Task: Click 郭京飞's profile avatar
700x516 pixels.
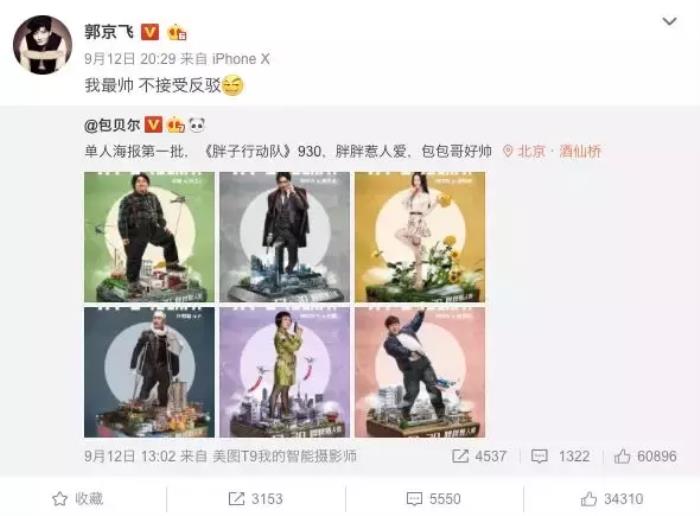Action: coord(42,44)
